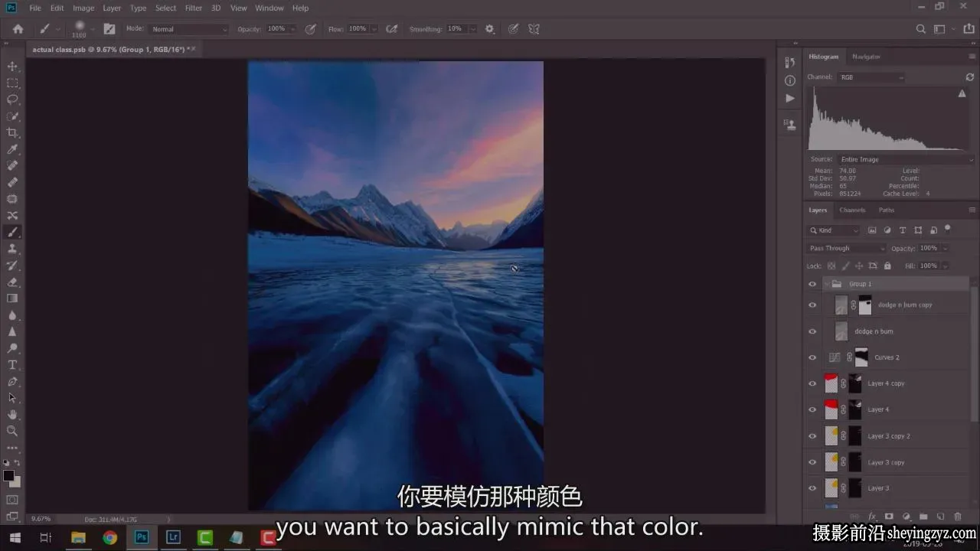Open the Image menu
Image resolution: width=980 pixels, height=551 pixels.
click(x=83, y=8)
